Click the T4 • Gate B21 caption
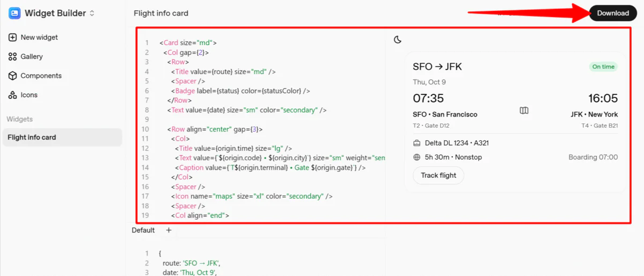The image size is (644, 276). coord(600,126)
